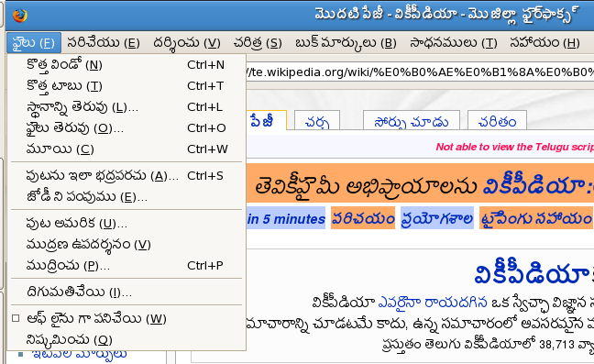Open the ఫైలు (F) menu

[34, 43]
